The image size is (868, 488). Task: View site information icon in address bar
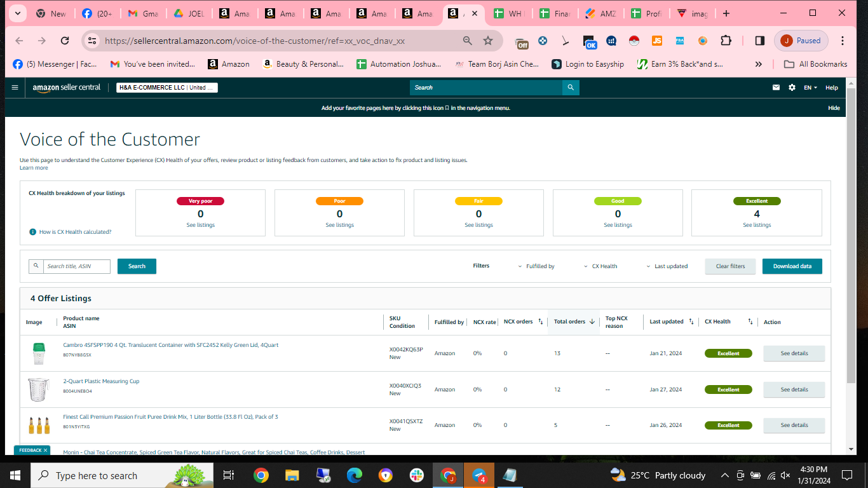93,41
